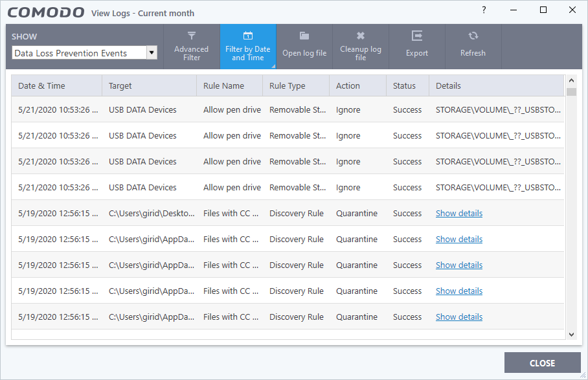Select first USB DATA Devices log row

(x=288, y=110)
